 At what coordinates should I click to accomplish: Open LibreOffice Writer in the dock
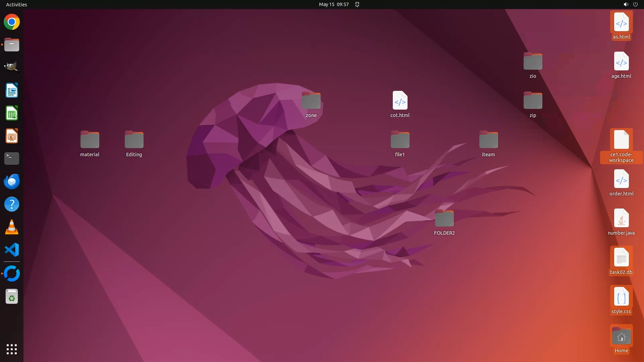[12, 90]
